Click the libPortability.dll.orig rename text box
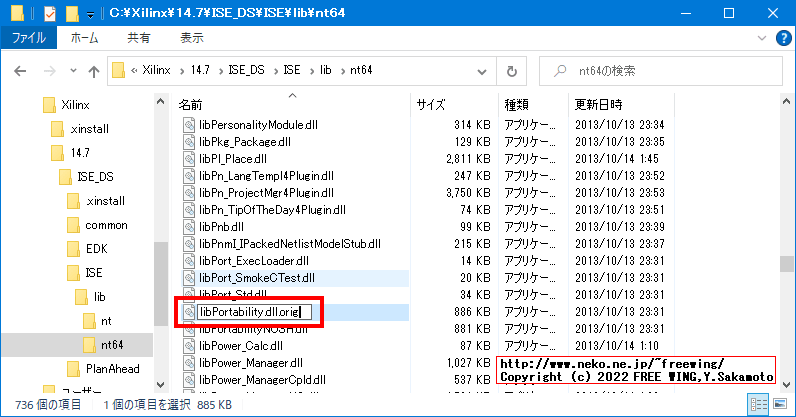796x417 pixels. (254, 312)
